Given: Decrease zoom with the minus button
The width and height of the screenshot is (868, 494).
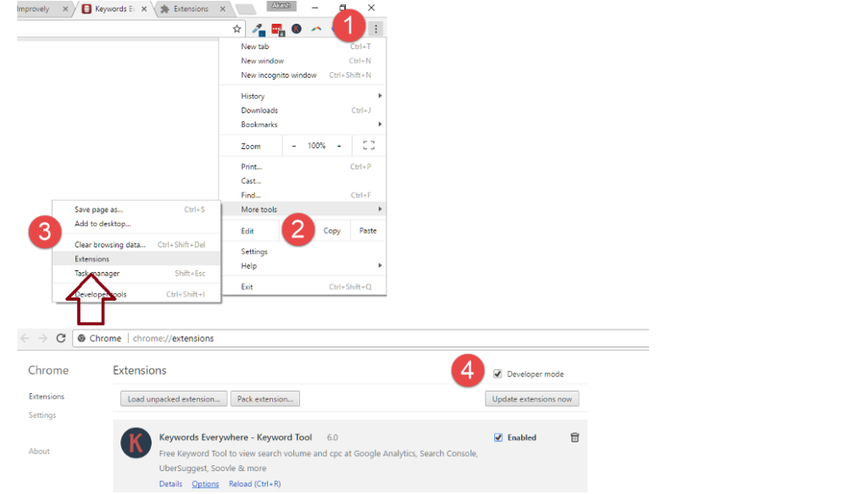Looking at the screenshot, I should 294,146.
